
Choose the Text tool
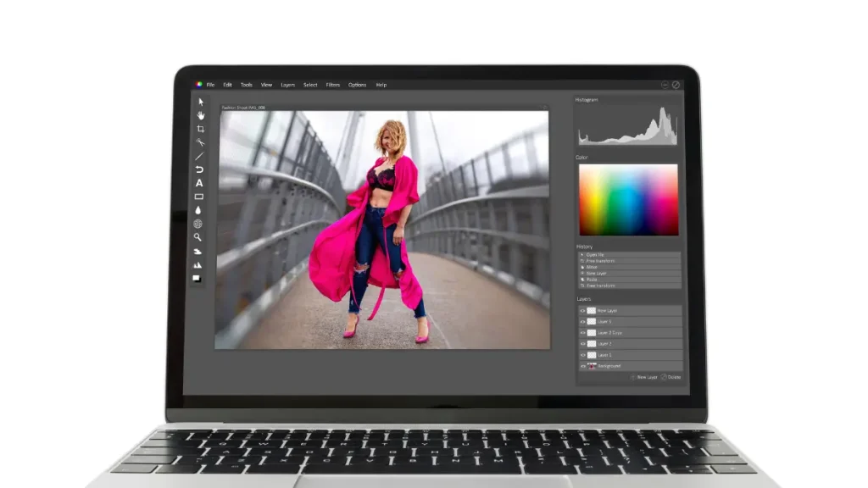click(x=199, y=183)
